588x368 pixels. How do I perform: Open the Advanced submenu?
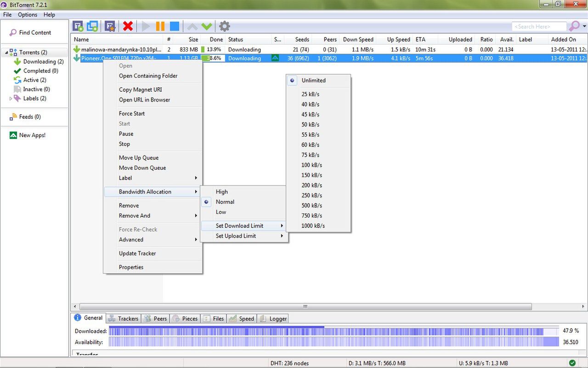pos(153,240)
